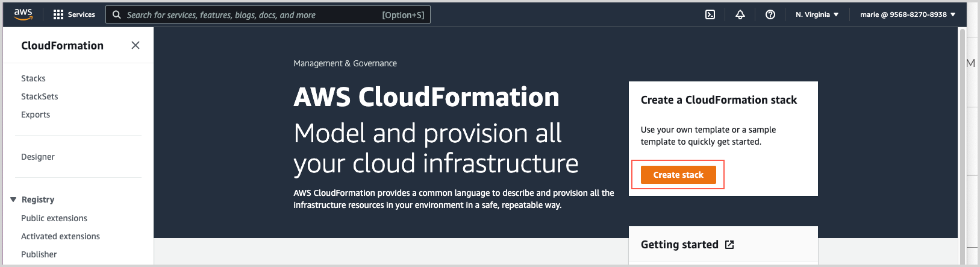980x267 pixels.
Task: Select Exports in the navigation pane
Action: click(x=36, y=115)
